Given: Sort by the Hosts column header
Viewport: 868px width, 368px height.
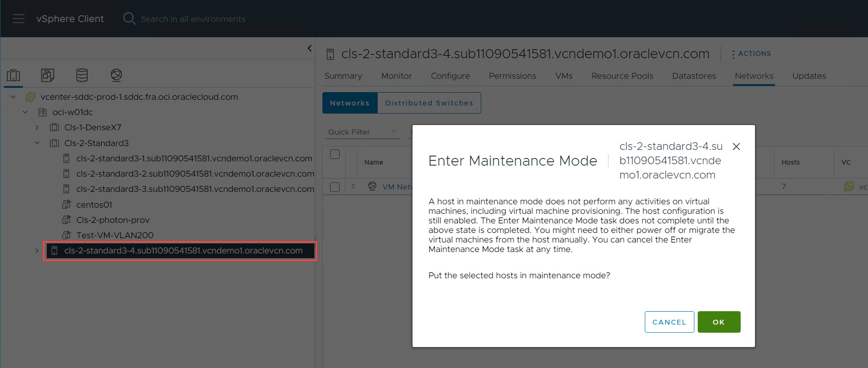Looking at the screenshot, I should tap(790, 162).
